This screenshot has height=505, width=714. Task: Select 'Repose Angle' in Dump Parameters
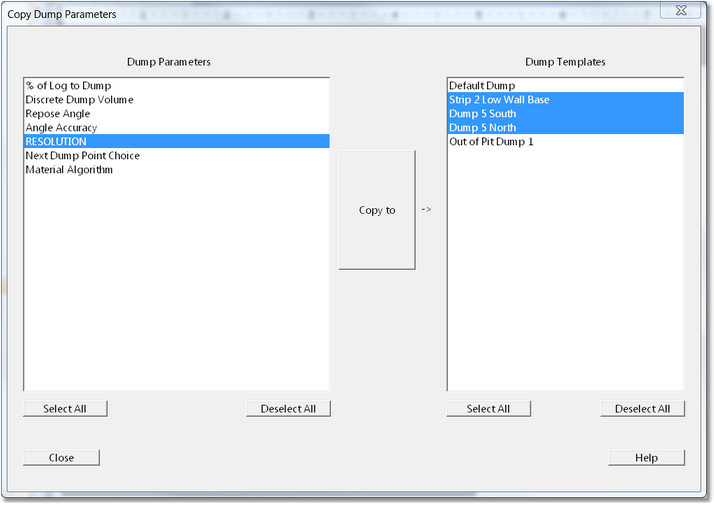[x=176, y=114]
